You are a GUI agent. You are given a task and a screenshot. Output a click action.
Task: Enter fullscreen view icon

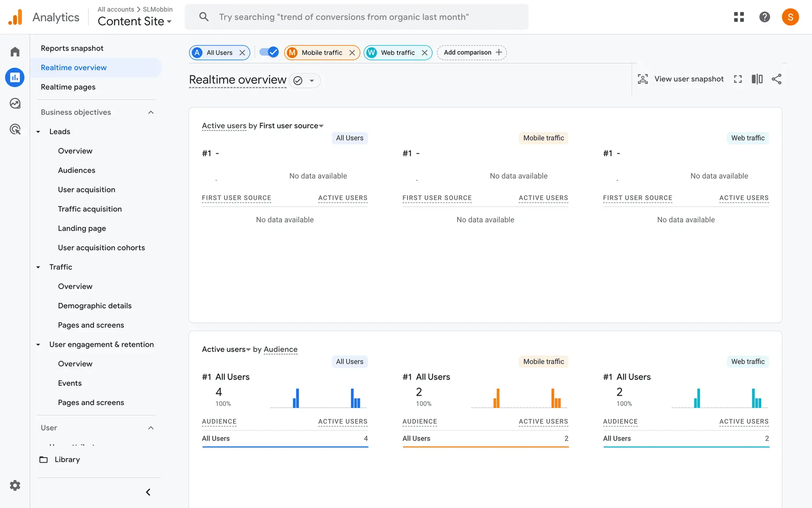click(x=738, y=79)
